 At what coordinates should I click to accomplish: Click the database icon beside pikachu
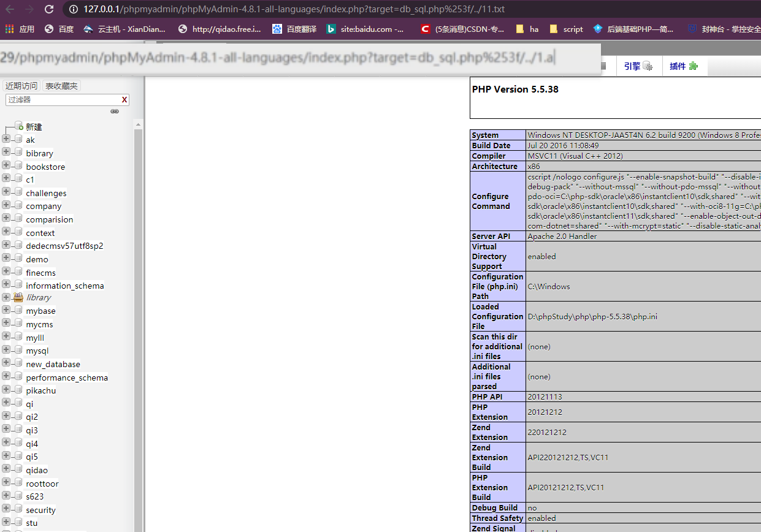(18, 390)
